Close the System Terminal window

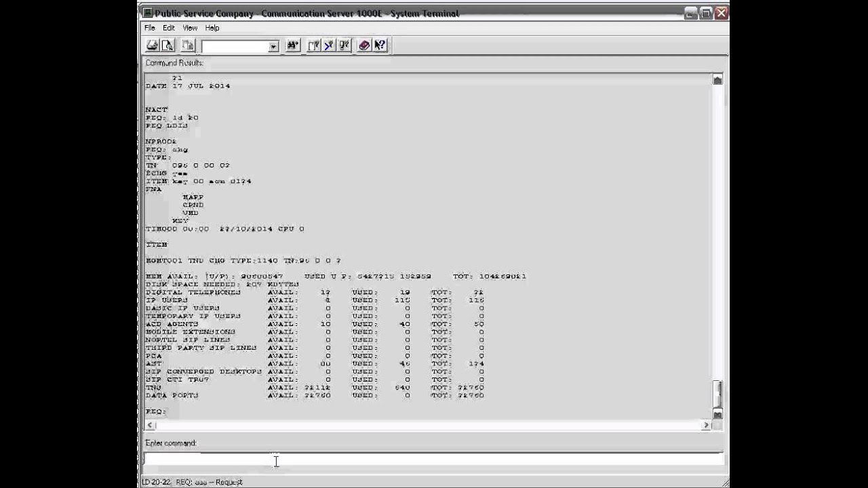(721, 13)
